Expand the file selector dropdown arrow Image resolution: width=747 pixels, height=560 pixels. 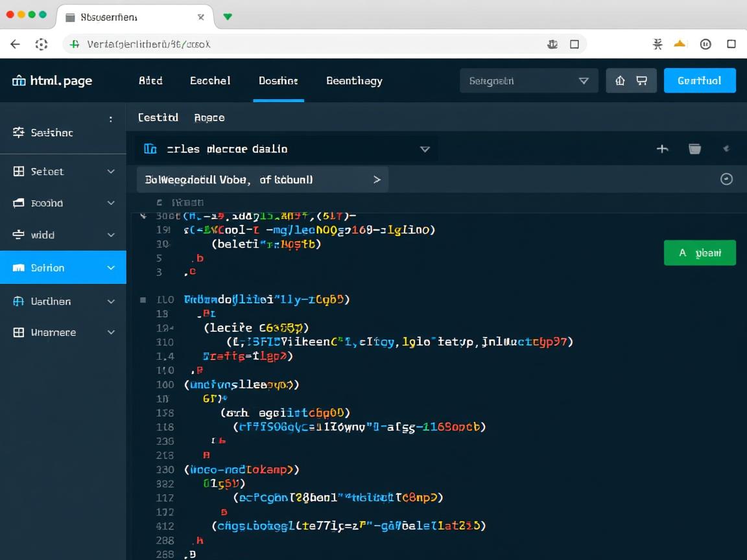click(x=425, y=149)
